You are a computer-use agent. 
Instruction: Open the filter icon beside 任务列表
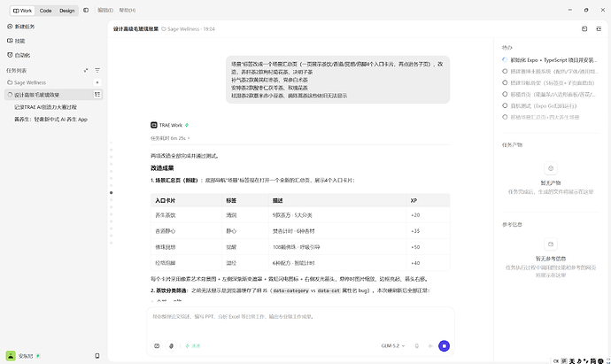point(97,71)
